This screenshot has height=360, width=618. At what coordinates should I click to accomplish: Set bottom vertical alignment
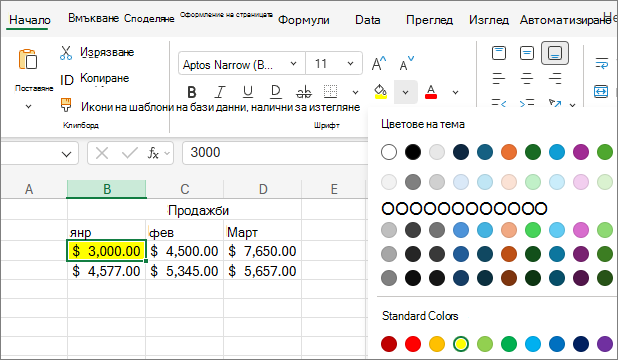555,53
